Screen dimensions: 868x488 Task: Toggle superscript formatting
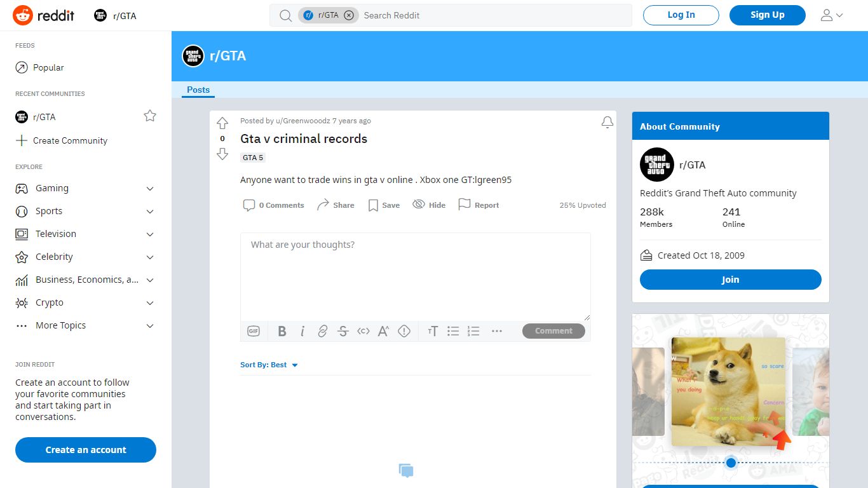coord(384,331)
